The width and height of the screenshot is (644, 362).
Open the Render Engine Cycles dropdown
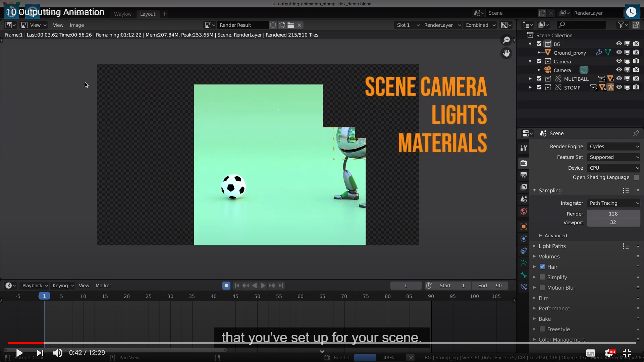pos(614,146)
